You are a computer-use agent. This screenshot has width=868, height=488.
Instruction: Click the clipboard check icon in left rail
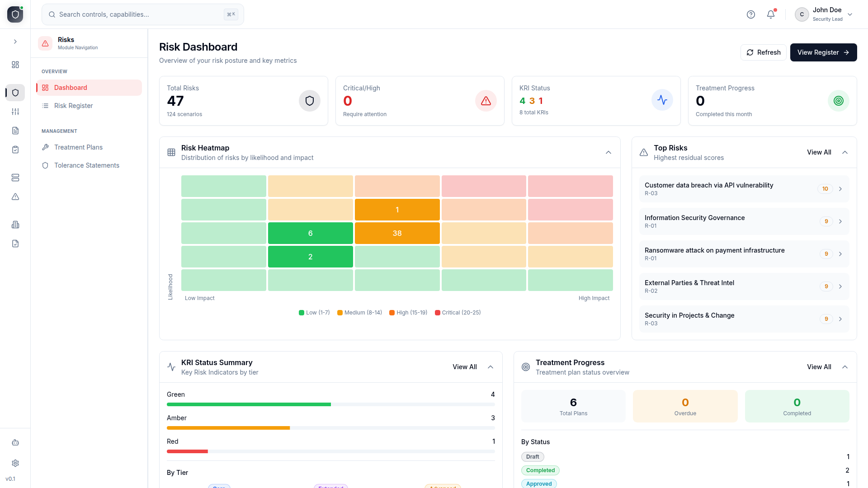pyautogui.click(x=15, y=150)
